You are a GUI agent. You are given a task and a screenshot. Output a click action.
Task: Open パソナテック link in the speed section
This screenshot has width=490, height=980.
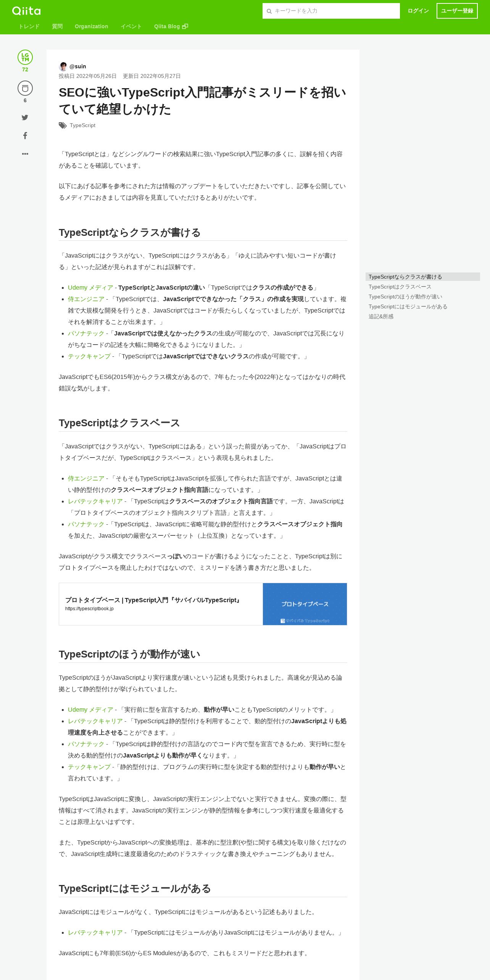(x=86, y=744)
